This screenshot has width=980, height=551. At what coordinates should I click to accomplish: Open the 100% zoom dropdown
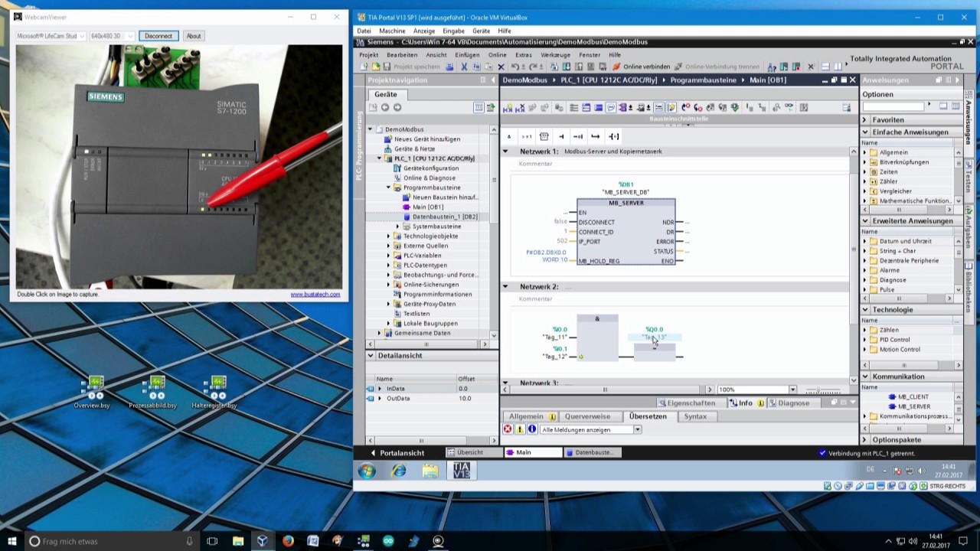pos(792,390)
